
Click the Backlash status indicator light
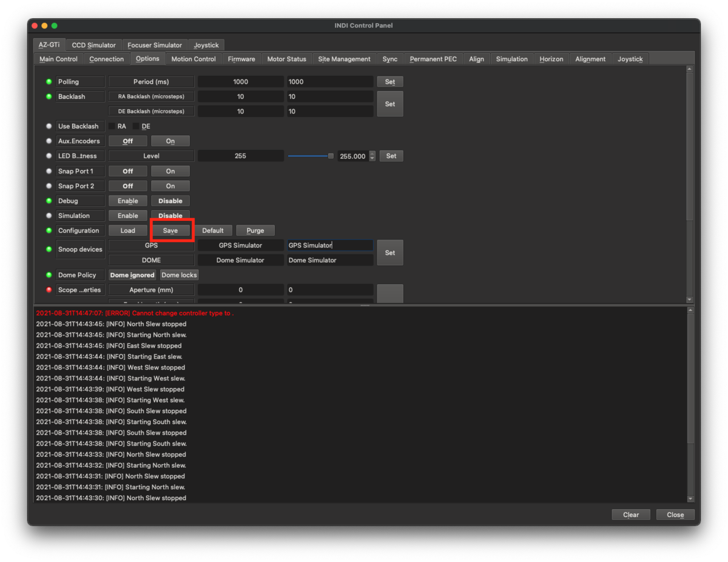tap(49, 96)
